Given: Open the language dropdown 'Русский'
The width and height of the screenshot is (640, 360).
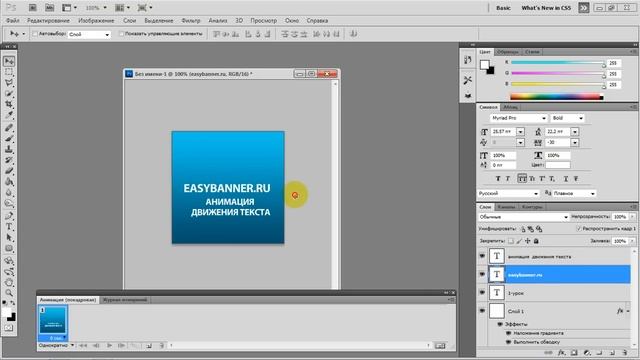Looking at the screenshot, I should 509,193.
